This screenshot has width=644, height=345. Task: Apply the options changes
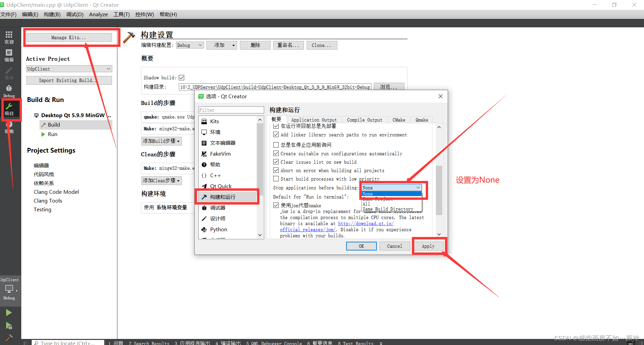tap(428, 246)
